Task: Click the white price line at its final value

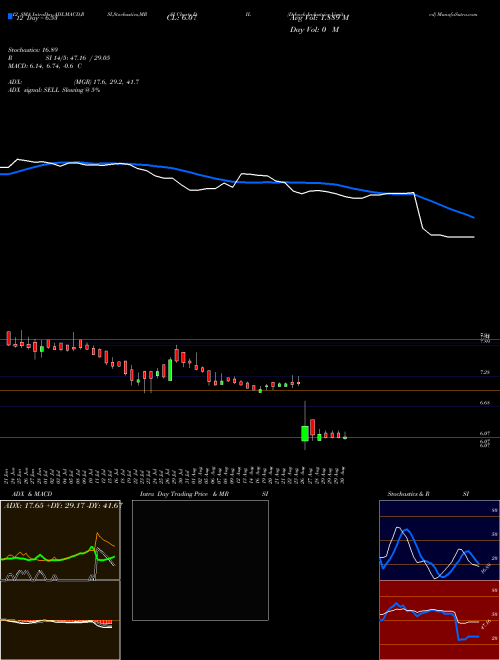Action: click(474, 237)
